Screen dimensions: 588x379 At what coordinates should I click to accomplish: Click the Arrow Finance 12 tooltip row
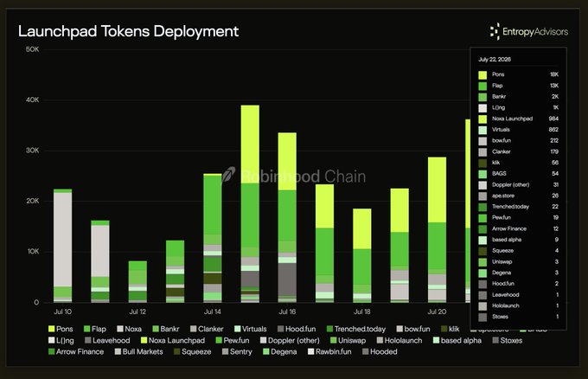(519, 228)
